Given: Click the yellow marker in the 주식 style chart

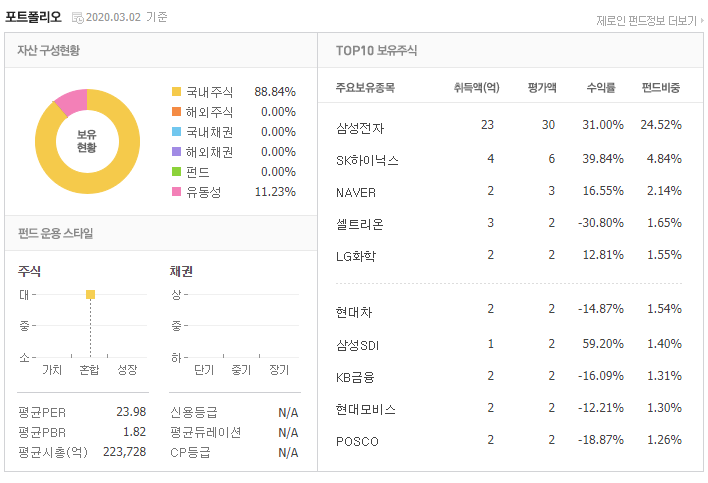Looking at the screenshot, I should [x=90, y=295].
